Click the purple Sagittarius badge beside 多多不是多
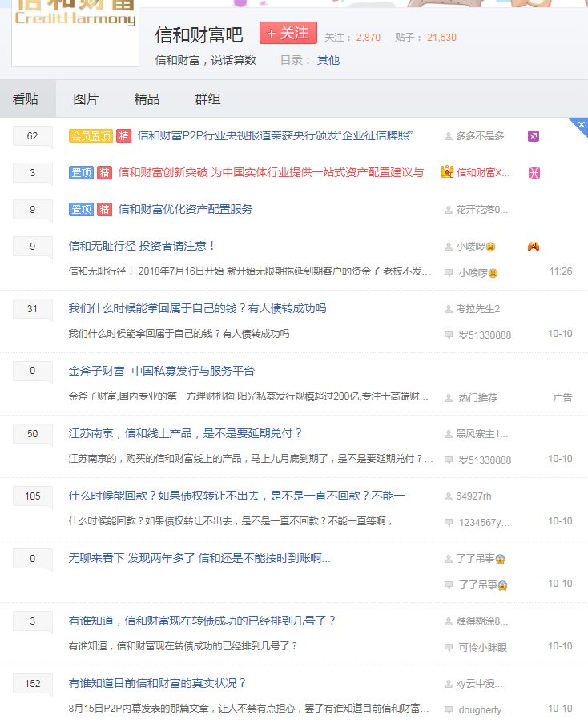 [534, 136]
